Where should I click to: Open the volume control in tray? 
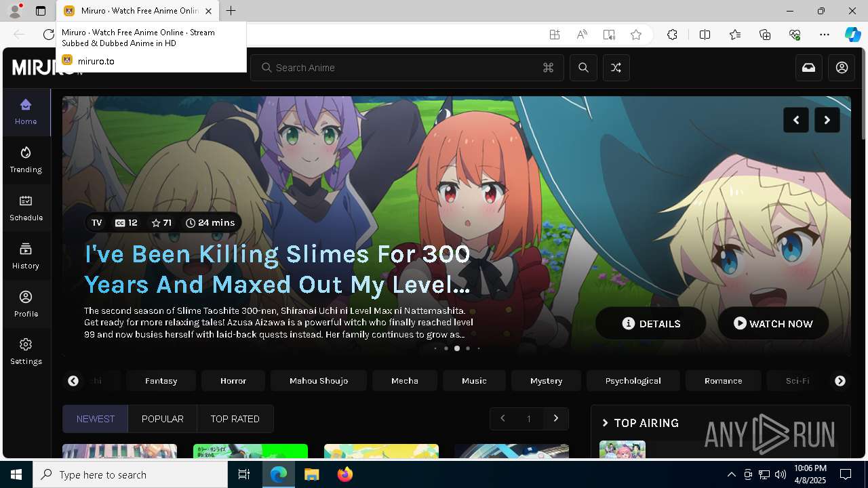coord(781,474)
